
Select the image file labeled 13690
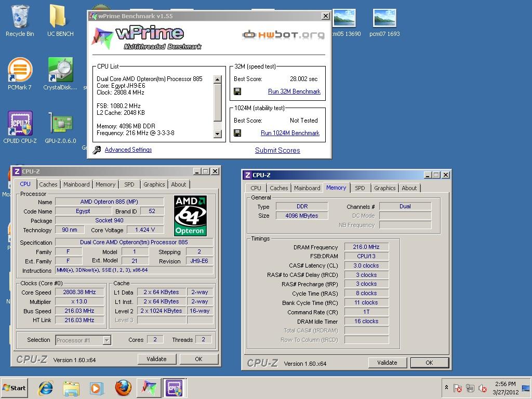pos(345,22)
